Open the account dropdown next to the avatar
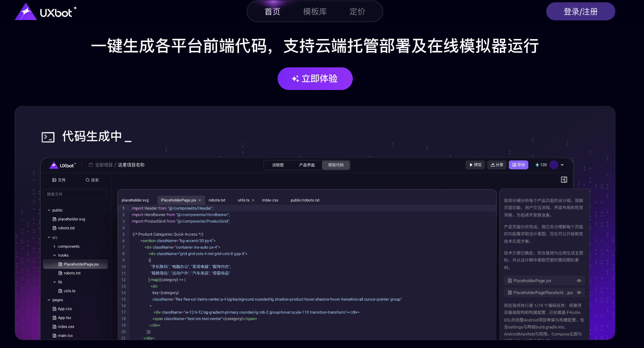The height and width of the screenshot is (348, 644). [563, 165]
